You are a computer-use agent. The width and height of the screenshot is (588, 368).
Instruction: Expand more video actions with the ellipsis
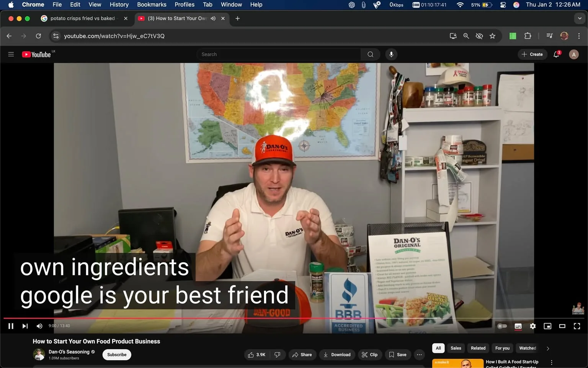pos(419,355)
